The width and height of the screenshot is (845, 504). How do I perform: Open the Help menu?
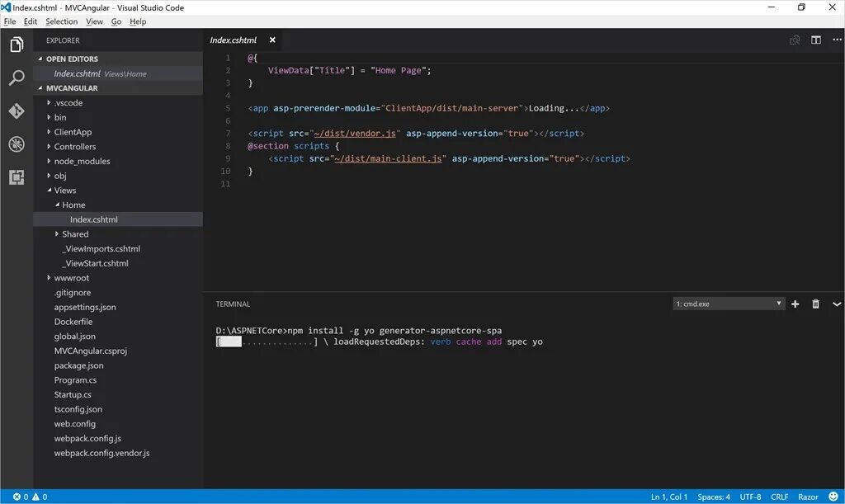138,21
